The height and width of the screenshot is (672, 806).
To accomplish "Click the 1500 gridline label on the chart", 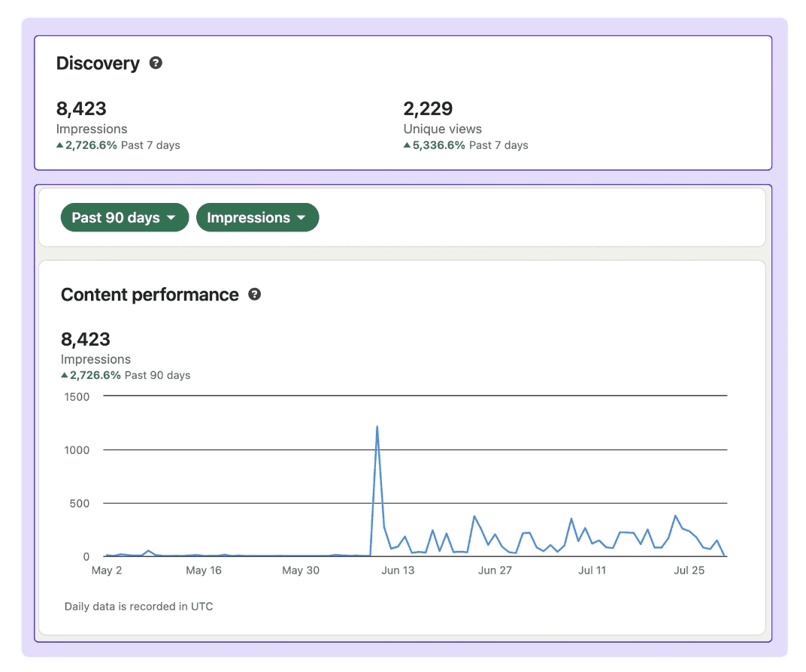I will pyautogui.click(x=79, y=396).
